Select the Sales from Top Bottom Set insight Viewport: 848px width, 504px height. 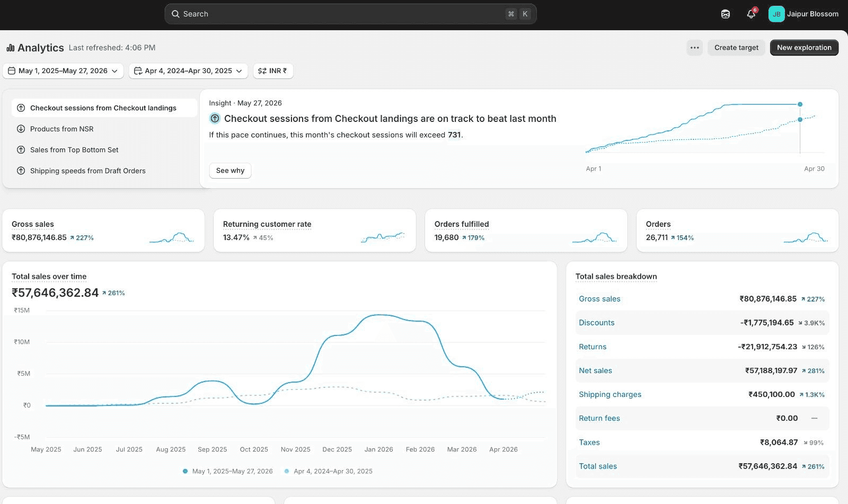click(x=104, y=150)
